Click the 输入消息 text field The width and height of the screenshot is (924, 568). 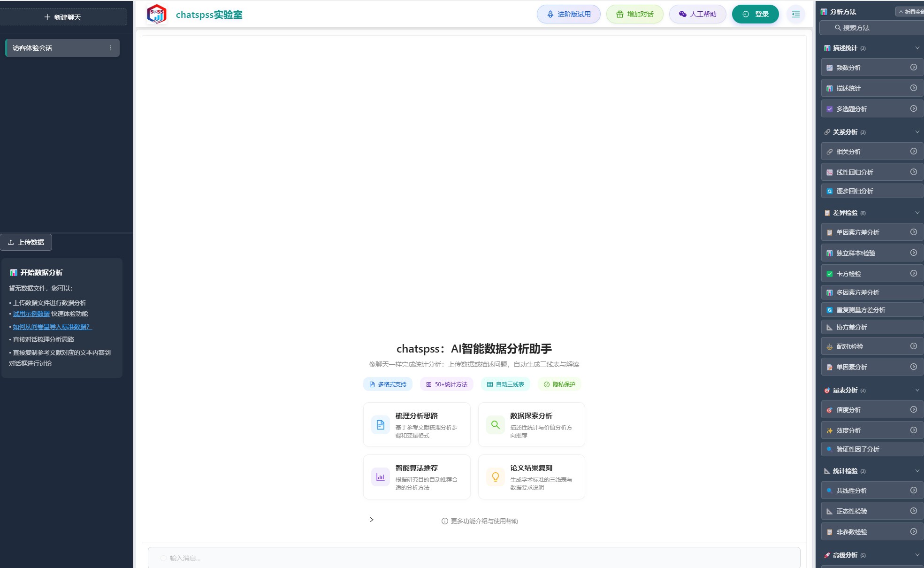pos(474,558)
